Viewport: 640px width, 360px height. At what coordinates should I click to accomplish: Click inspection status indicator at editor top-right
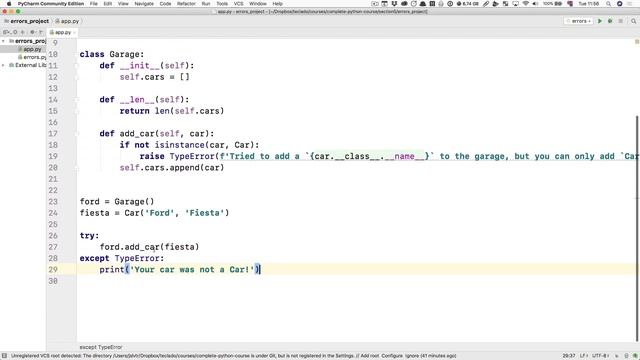637,42
